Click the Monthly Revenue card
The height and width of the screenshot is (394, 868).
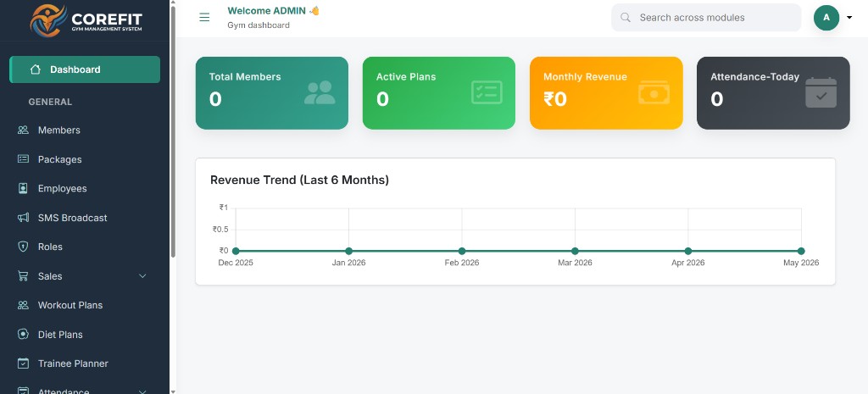[x=606, y=93]
